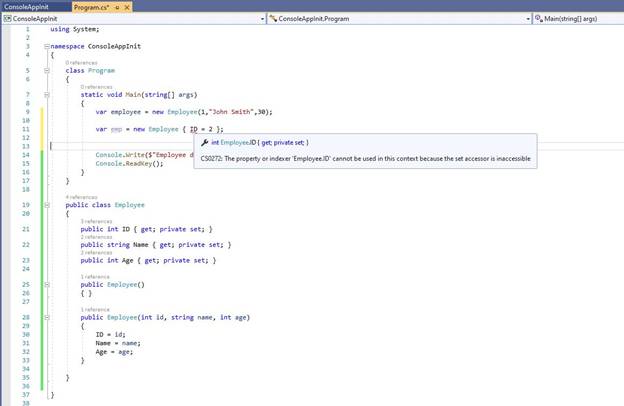Viewport: 624px width, 406px height.
Task: Click the 'ID = id;' assignment line
Action: pyautogui.click(x=110, y=334)
